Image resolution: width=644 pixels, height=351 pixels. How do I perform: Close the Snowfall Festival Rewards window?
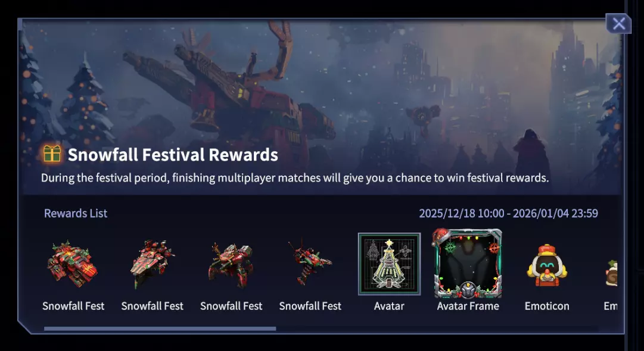pyautogui.click(x=618, y=23)
